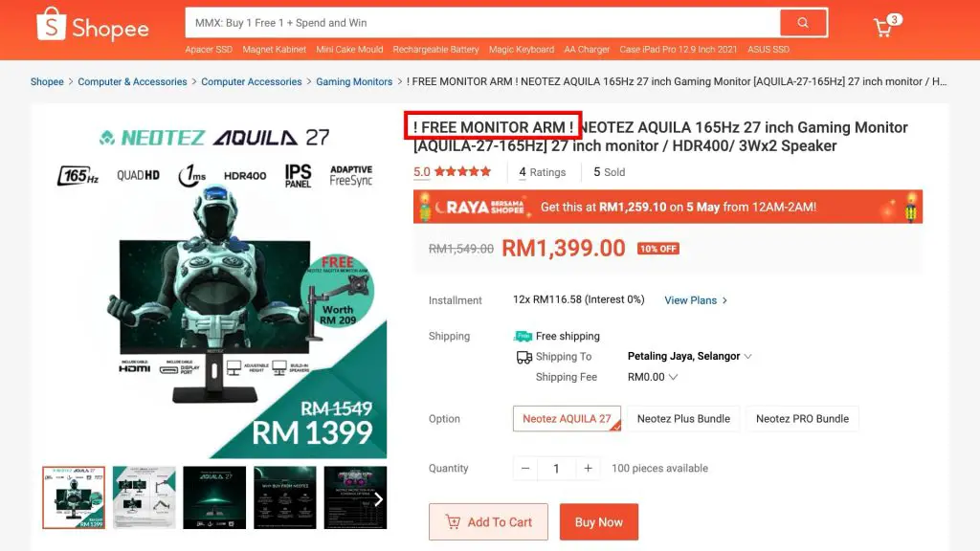Click the Shopee logo
Image resolution: width=980 pixels, height=551 pixels.
[93, 25]
